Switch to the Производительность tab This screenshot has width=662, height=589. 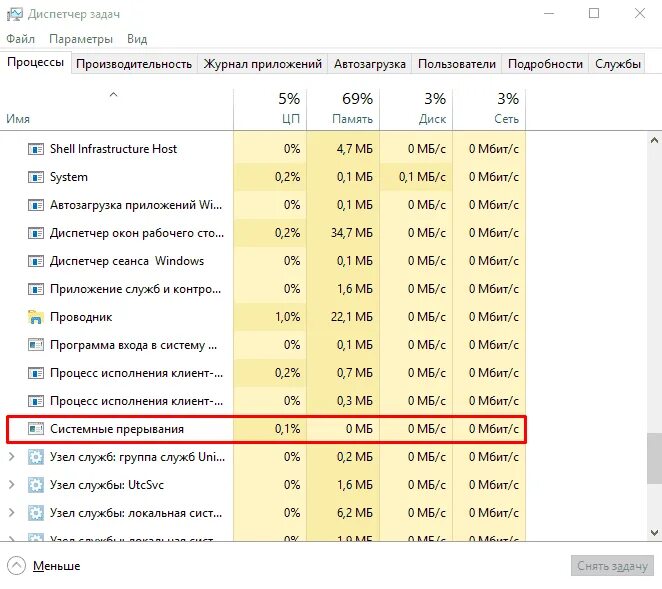134,64
